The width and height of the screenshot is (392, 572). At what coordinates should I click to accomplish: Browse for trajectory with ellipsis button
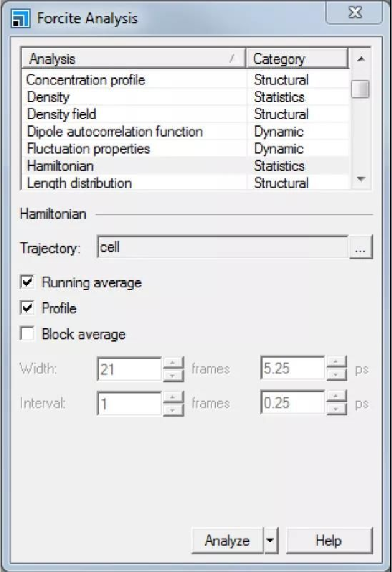tap(361, 248)
